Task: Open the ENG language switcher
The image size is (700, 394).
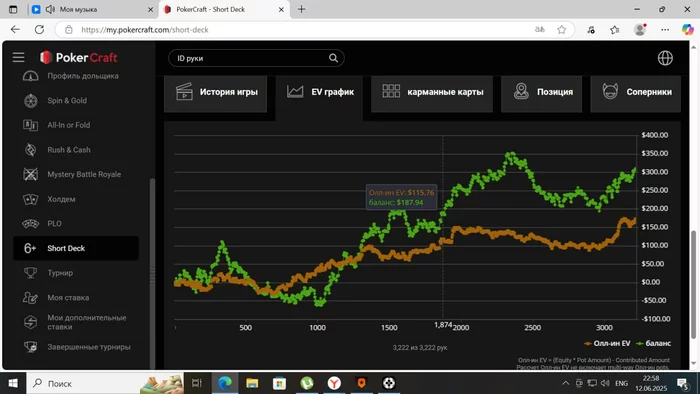Action: 621,383
